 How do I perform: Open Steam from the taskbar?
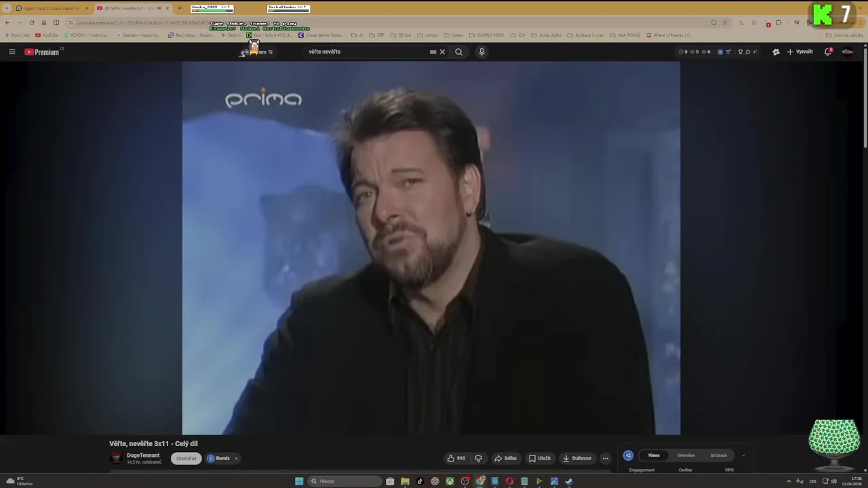tap(569, 481)
